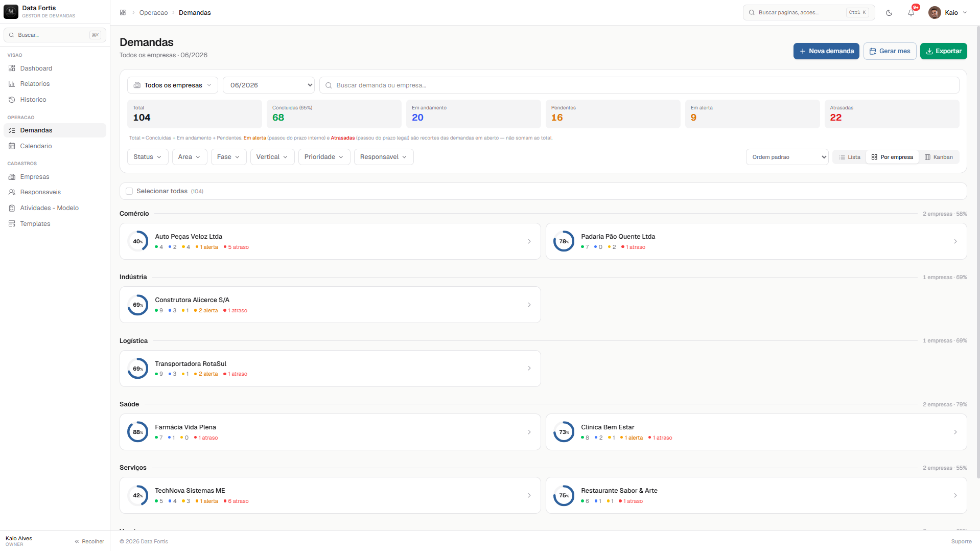The height and width of the screenshot is (551, 980).
Task: Toggle dark mode moon icon
Action: [x=889, y=13]
